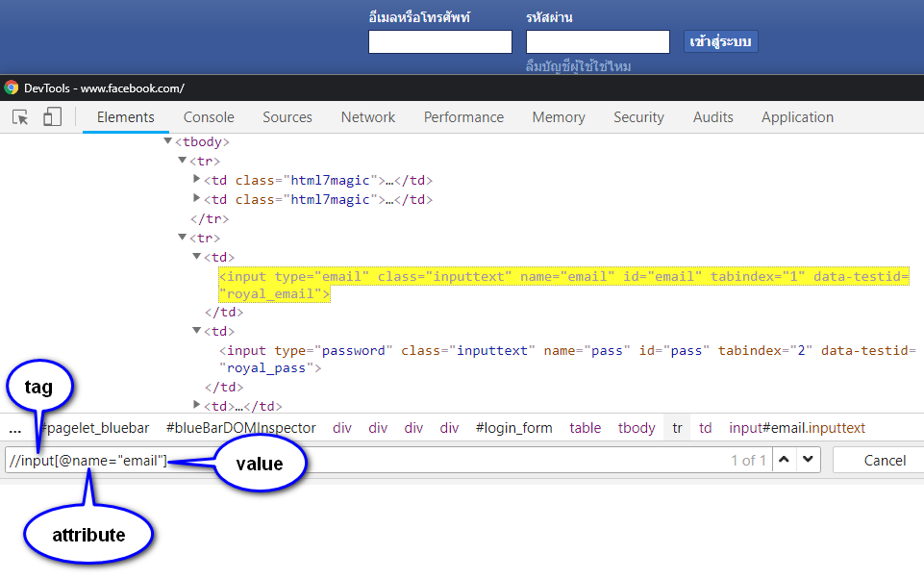Screen dimensions: 924x579
Task: Focus the Facebook password field
Action: (x=597, y=42)
